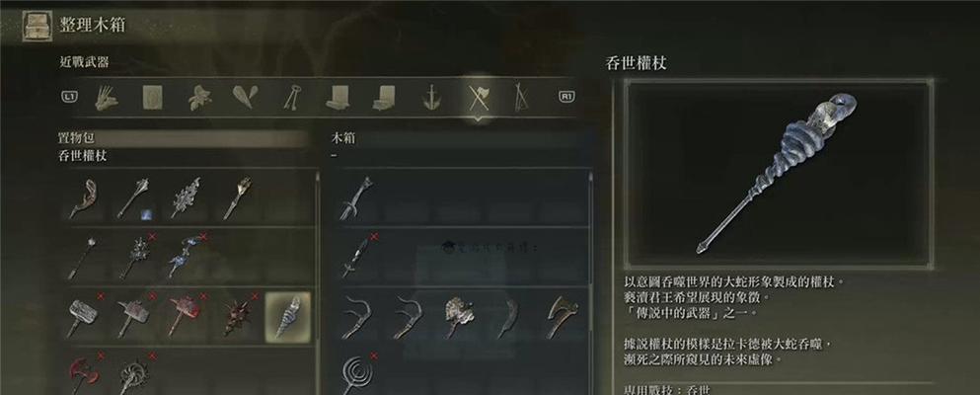This screenshot has width=980, height=395.
Task: Click the 整理木箱 chest icon in the header
Action: pos(38,26)
